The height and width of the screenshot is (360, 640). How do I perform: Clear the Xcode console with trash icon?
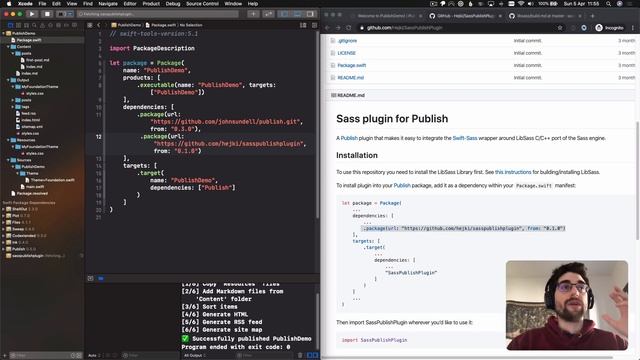[x=300, y=356]
